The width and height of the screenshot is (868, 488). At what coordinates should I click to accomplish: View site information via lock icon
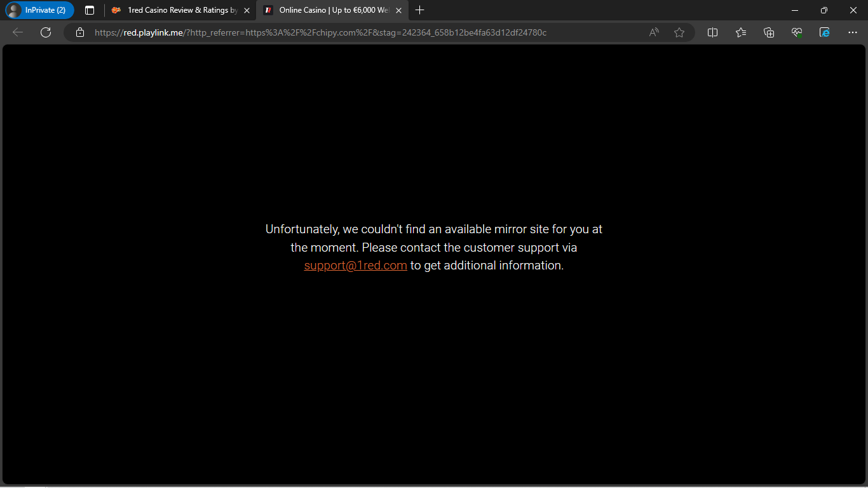point(80,32)
